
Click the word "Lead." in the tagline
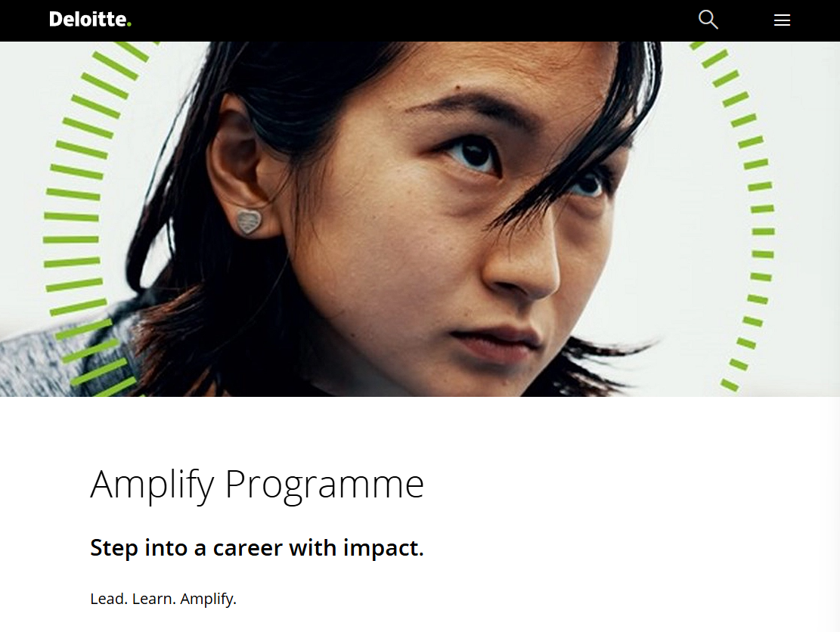(x=109, y=599)
